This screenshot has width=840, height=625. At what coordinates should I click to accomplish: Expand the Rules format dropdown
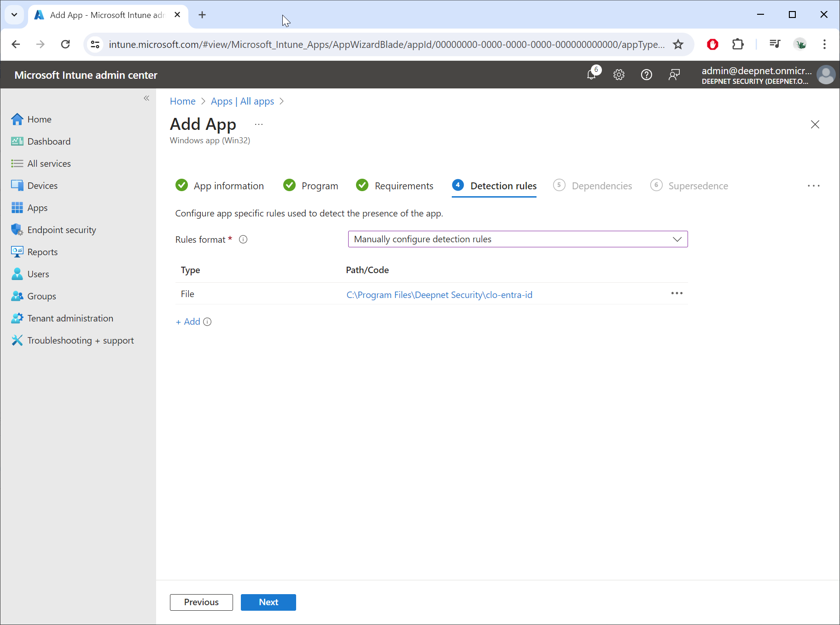click(x=518, y=239)
